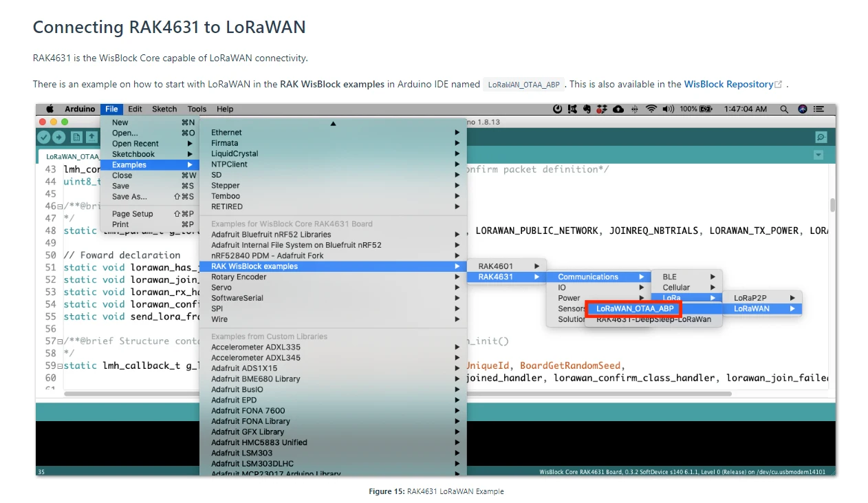
Task: Open the Sketch menu
Action: pos(164,109)
